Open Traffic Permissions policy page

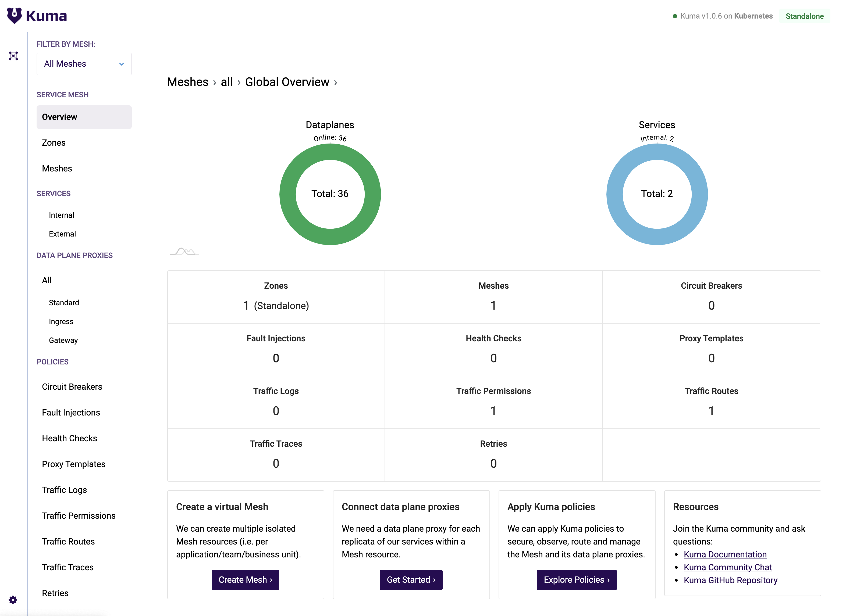[79, 516]
